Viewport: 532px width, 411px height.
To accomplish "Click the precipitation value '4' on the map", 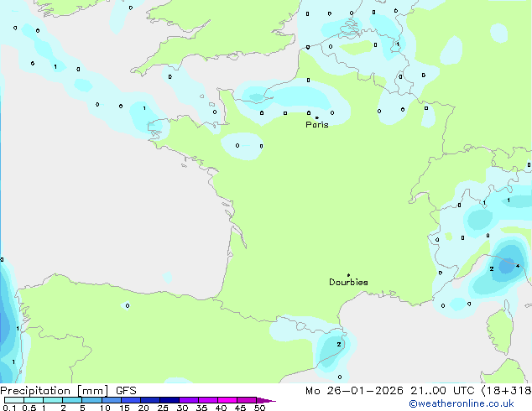I will coord(518,266).
